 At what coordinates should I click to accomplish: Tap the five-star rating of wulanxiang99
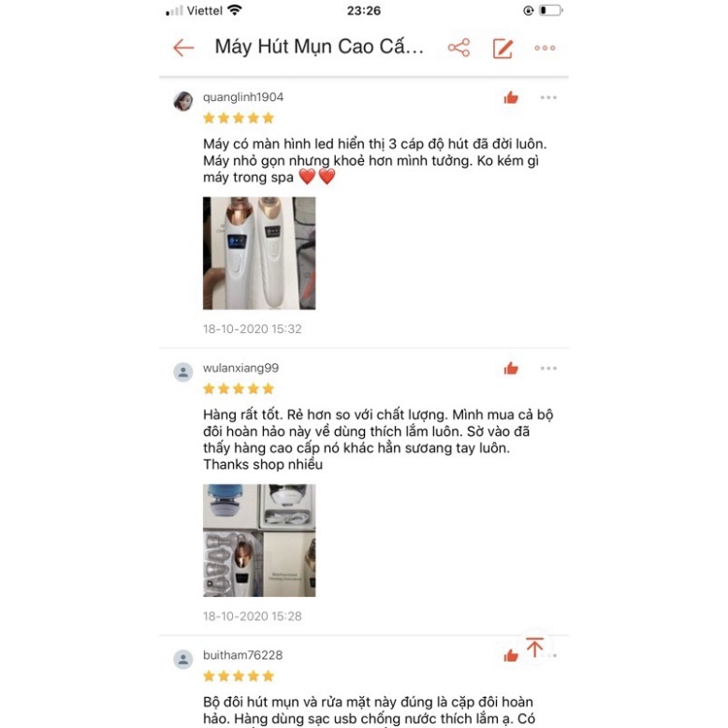239,389
